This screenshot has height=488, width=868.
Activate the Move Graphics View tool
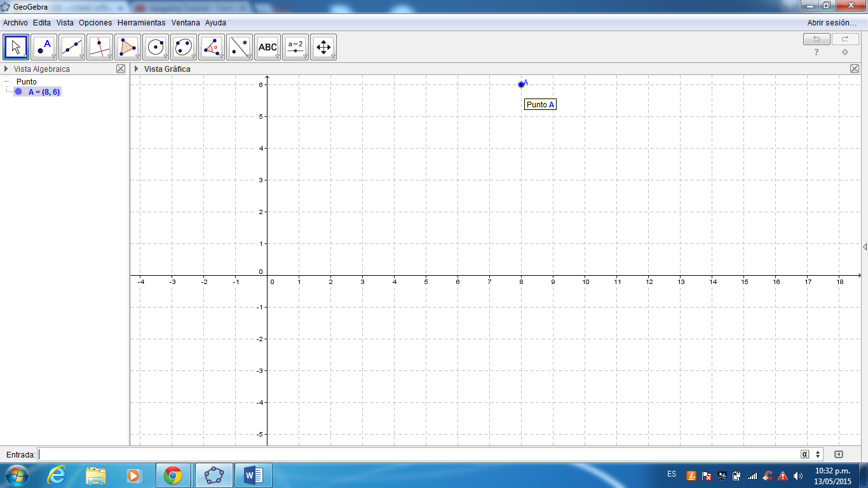coord(323,46)
